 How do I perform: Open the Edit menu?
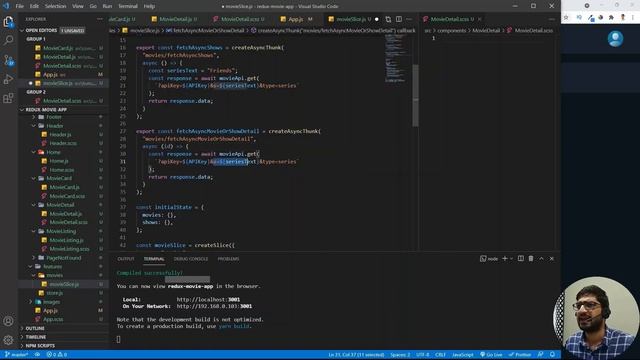point(34,6)
